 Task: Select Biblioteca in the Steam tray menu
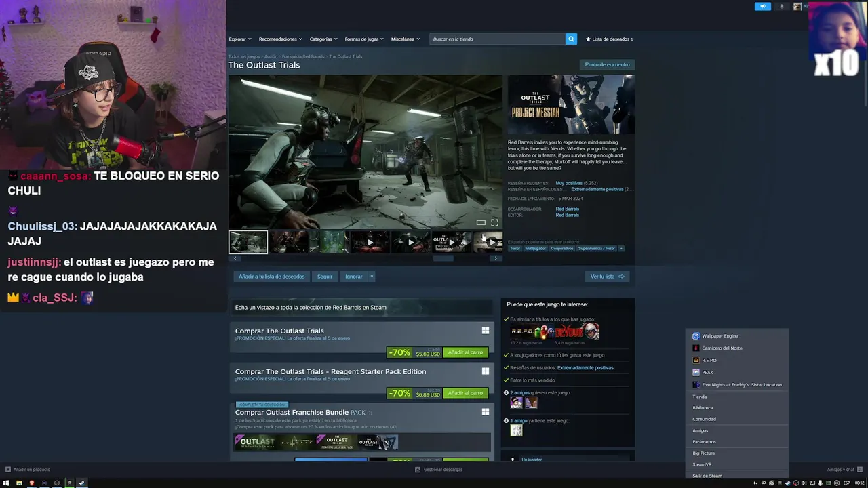[703, 408]
